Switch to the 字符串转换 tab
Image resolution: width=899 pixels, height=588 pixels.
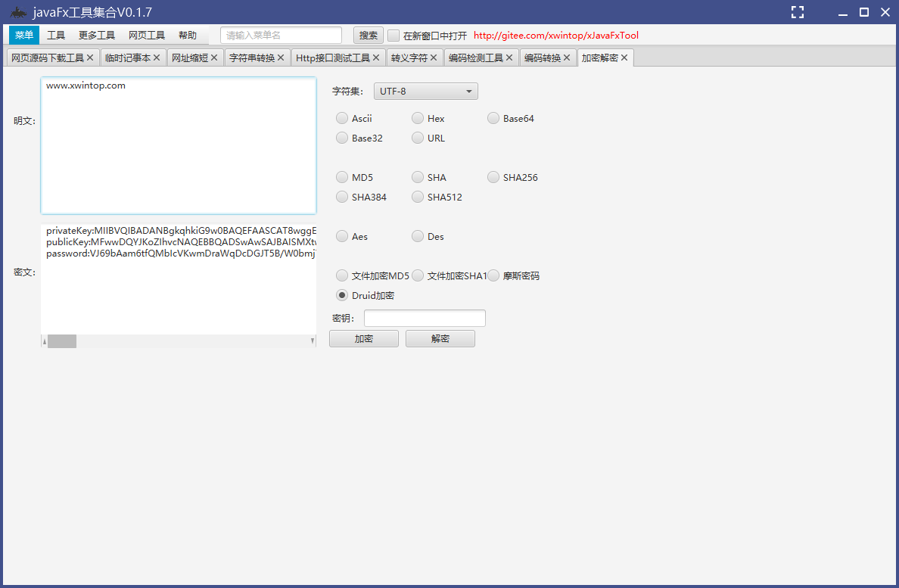[252, 58]
